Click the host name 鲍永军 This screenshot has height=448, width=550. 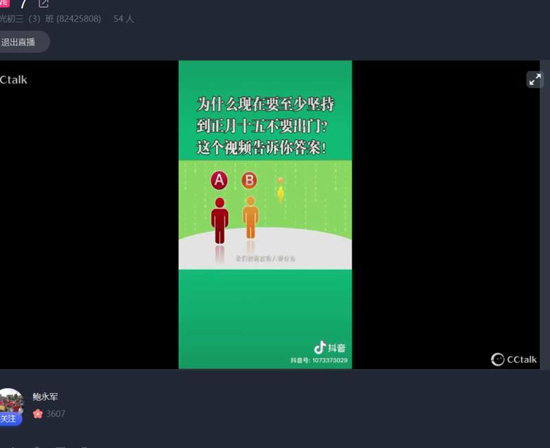(45, 397)
